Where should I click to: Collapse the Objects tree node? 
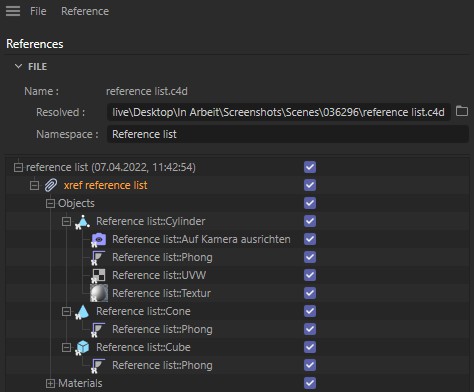click(50, 203)
